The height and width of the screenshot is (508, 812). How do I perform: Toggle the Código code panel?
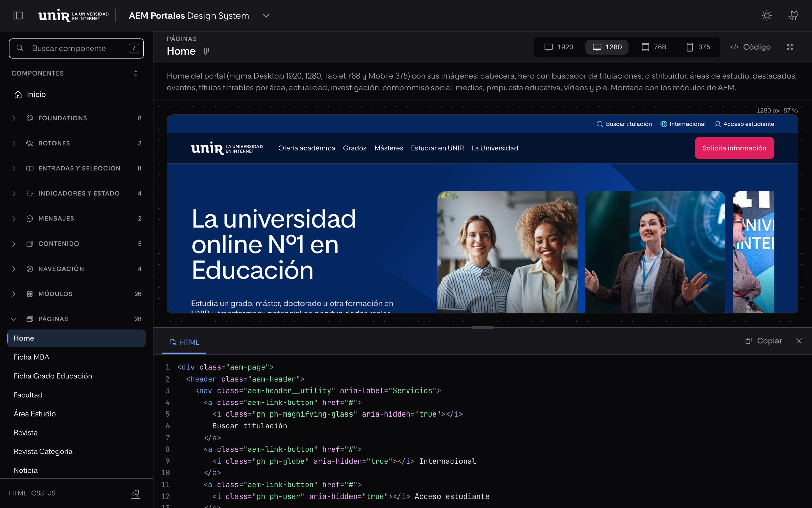[750, 47]
